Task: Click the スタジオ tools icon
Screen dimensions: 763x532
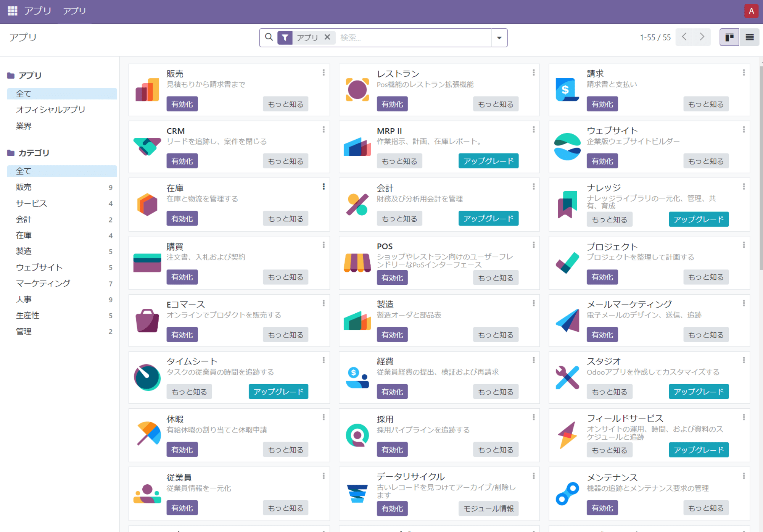Action: 567,377
